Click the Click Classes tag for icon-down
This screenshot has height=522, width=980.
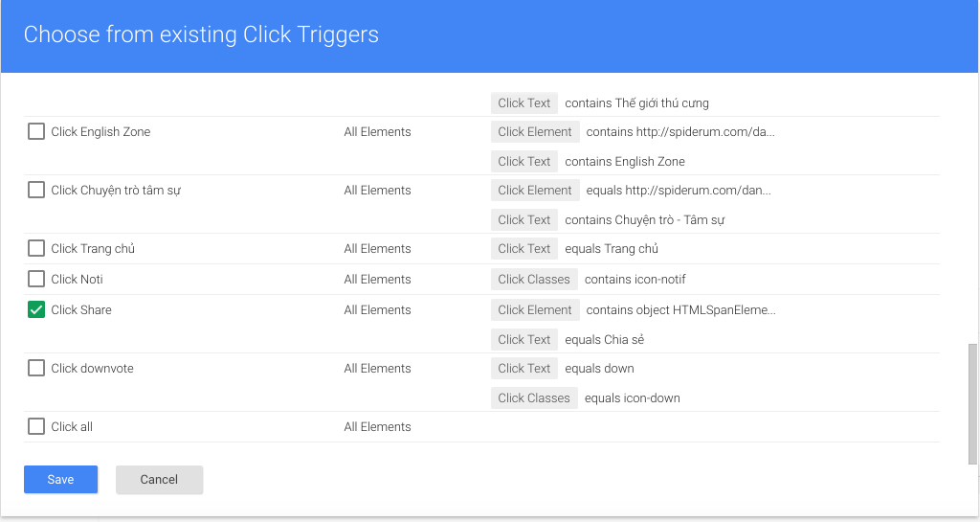click(x=534, y=398)
